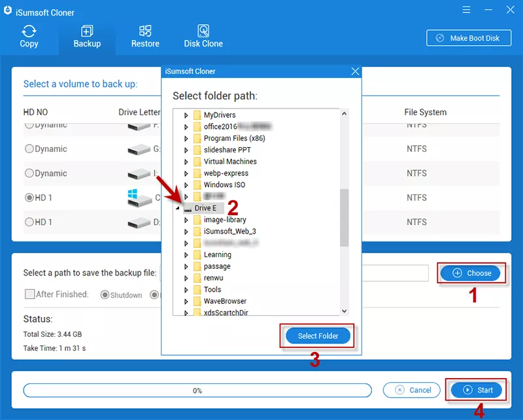Viewport: 523px width, 420px height.
Task: Click the 0% backup progress bar
Action: point(197,390)
